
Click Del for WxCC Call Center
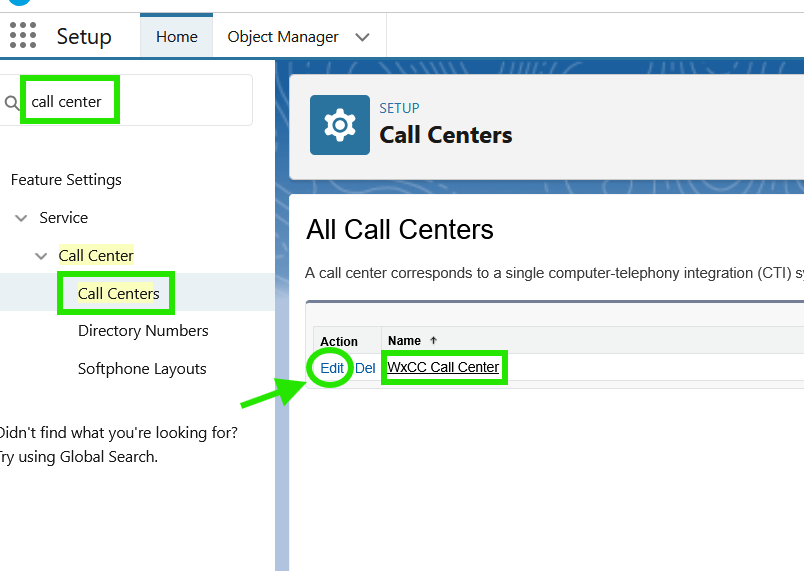pos(365,368)
